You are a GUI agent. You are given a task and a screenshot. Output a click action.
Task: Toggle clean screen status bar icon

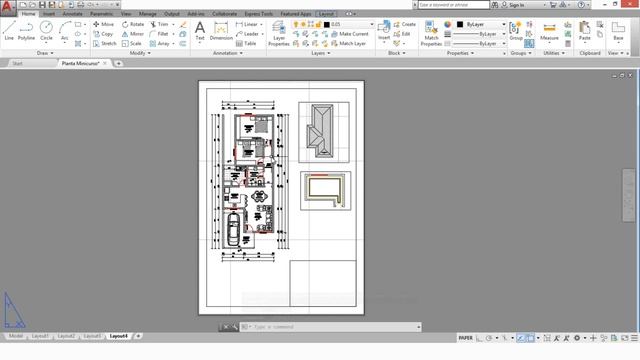point(624,338)
